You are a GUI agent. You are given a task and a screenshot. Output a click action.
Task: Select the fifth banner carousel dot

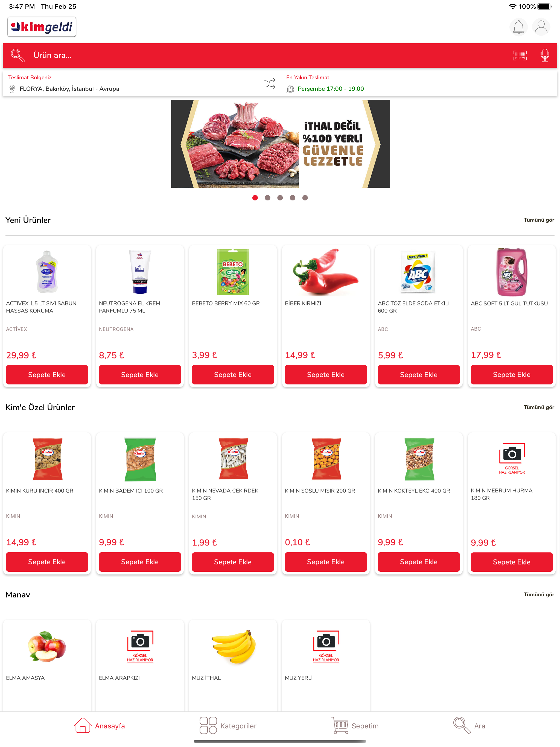click(305, 198)
